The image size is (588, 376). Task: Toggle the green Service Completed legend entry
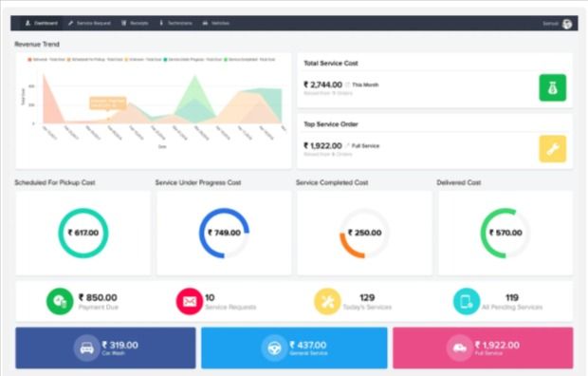point(249,60)
